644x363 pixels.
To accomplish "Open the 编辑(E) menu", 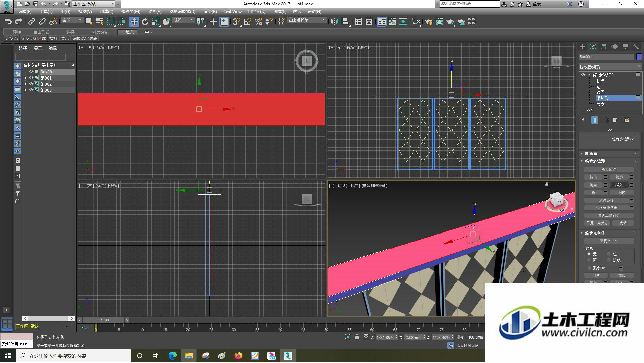I will tap(25, 12).
